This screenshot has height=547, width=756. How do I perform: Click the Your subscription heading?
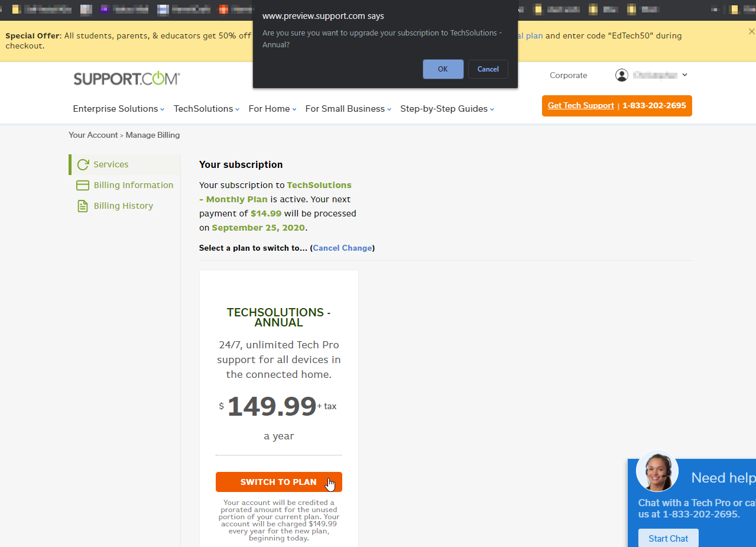coord(241,165)
